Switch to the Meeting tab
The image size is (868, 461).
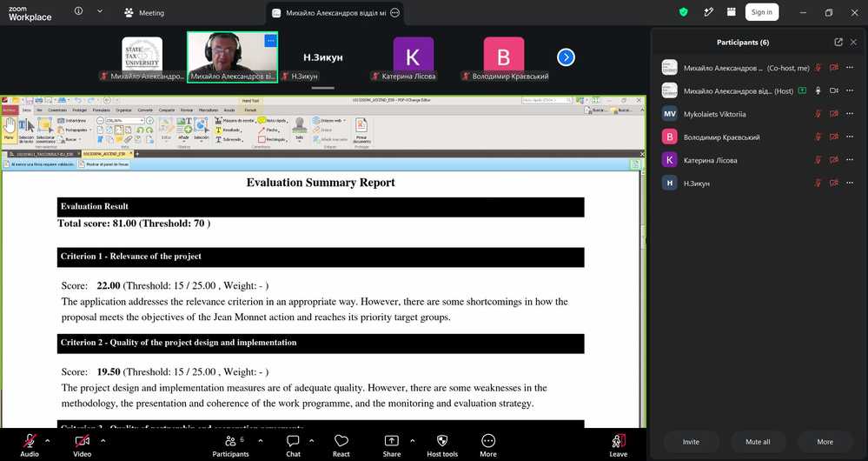pyautogui.click(x=144, y=13)
